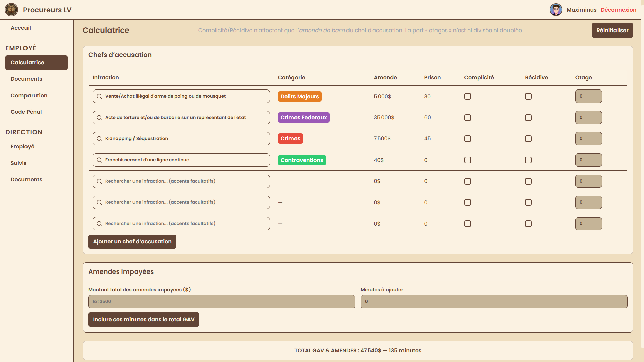Open the Calculatrice section in the sidebar
Image resolution: width=644 pixels, height=362 pixels.
click(x=28, y=62)
